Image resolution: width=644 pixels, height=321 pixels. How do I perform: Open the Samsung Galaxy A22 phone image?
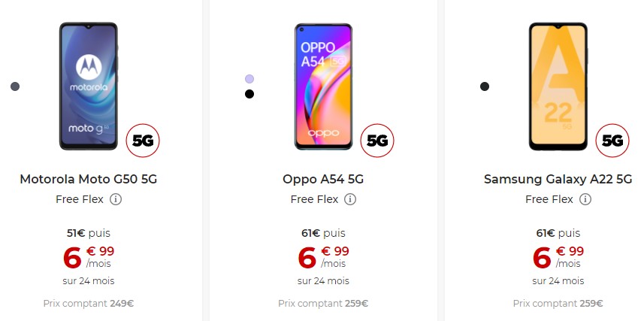[558, 86]
